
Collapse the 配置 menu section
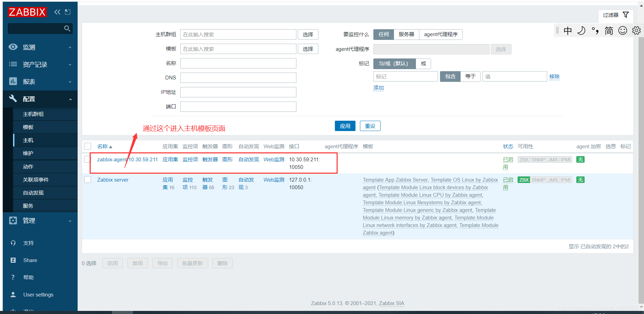click(40, 99)
